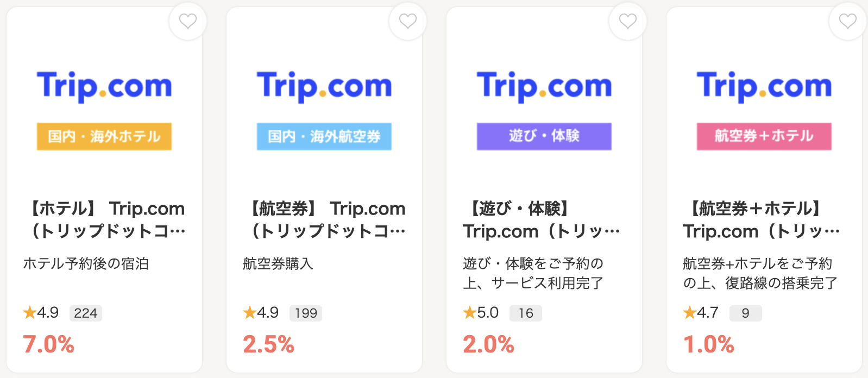The image size is (868, 378).
Task: Click the 199 review count badge
Action: (306, 313)
